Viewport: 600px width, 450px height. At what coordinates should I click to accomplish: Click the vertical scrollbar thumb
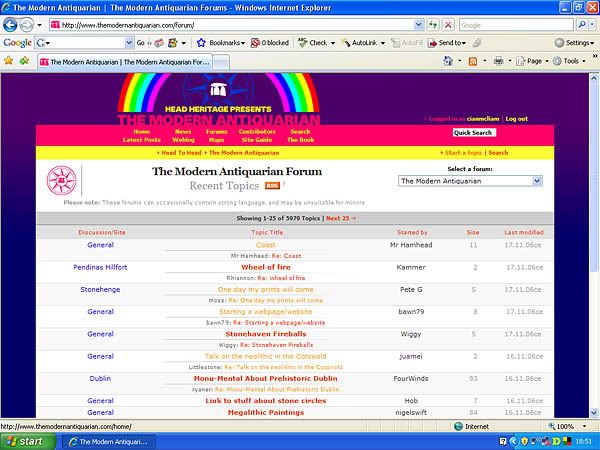594,177
